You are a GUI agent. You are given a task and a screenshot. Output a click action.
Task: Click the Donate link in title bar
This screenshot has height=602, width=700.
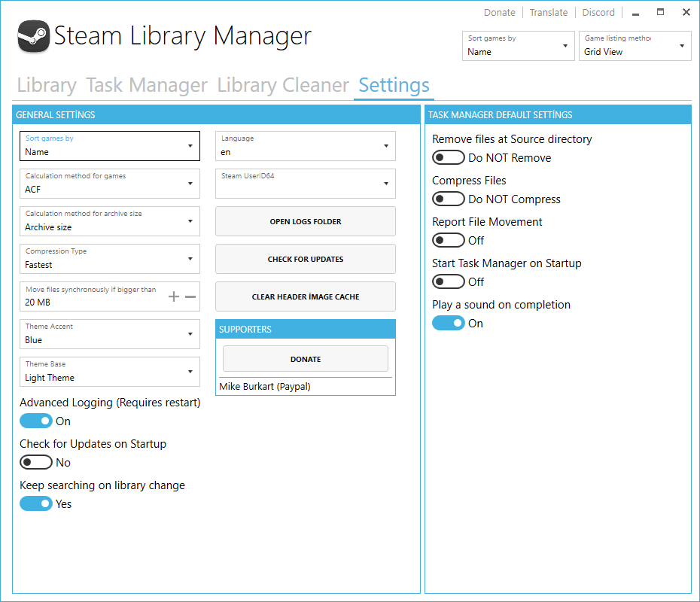coord(500,13)
